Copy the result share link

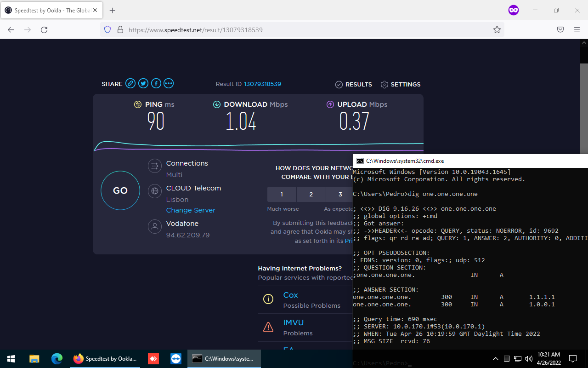click(130, 83)
